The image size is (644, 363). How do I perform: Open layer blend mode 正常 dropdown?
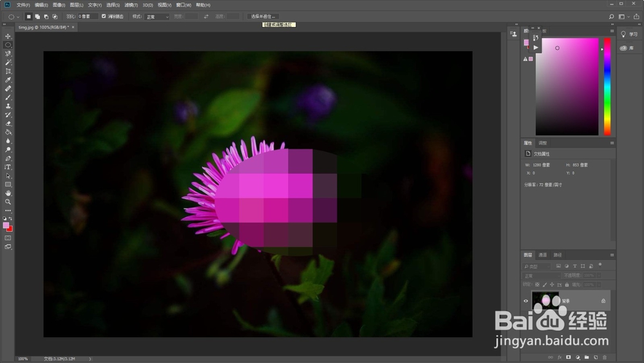click(x=542, y=275)
